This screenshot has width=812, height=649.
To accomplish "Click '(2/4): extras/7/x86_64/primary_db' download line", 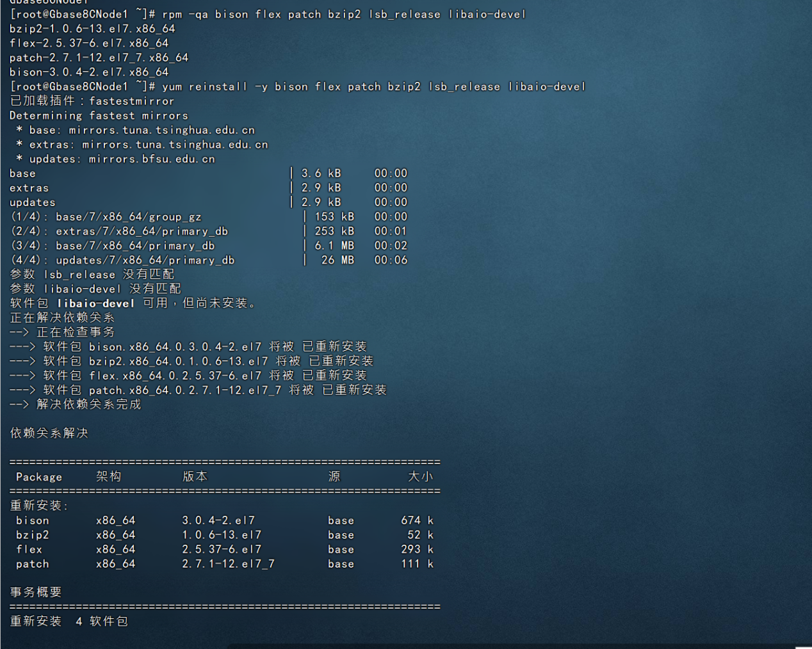I will click(x=209, y=231).
